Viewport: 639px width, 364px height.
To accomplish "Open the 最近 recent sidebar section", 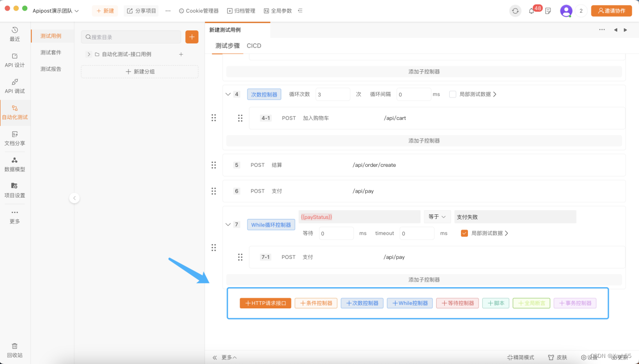I will coord(15,34).
